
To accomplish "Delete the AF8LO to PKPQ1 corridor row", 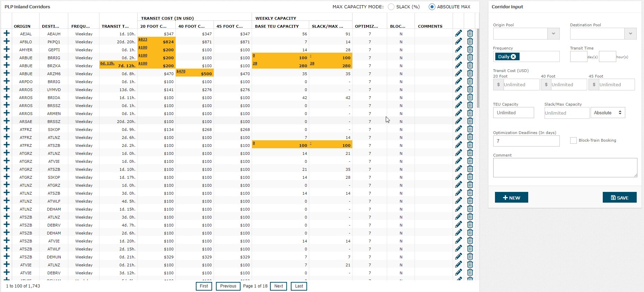I will (x=470, y=41).
